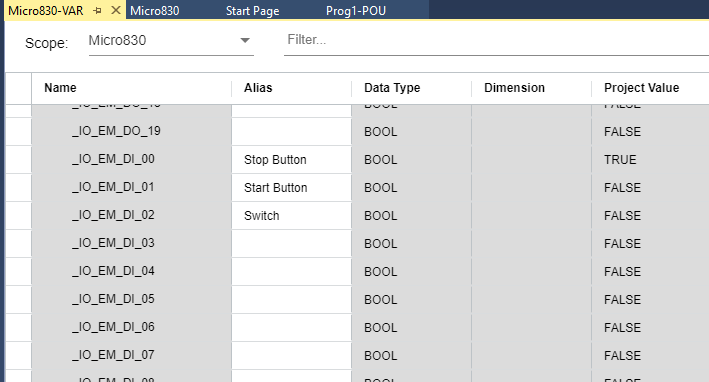Select the empty alias cell for _IO_EM_DI_03
Screen dimensions: 709x382
coord(292,244)
